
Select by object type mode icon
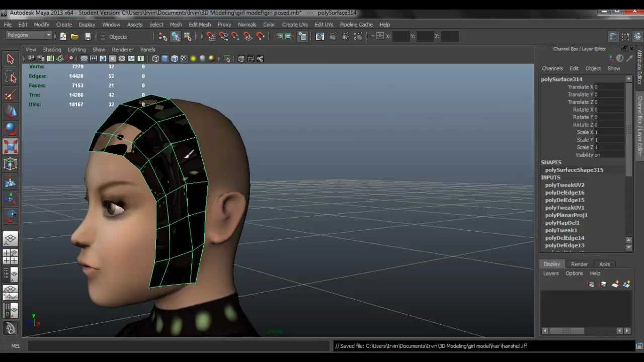coord(175,36)
